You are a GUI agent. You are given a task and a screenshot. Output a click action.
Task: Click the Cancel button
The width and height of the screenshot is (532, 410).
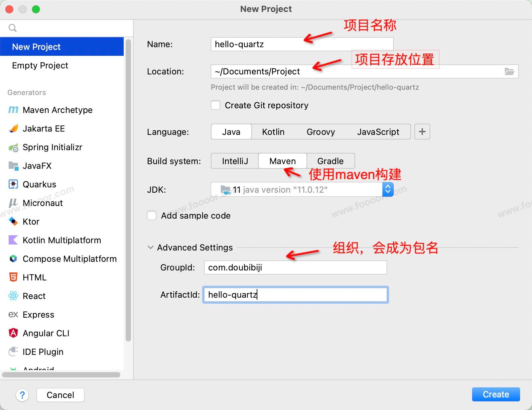[60, 395]
